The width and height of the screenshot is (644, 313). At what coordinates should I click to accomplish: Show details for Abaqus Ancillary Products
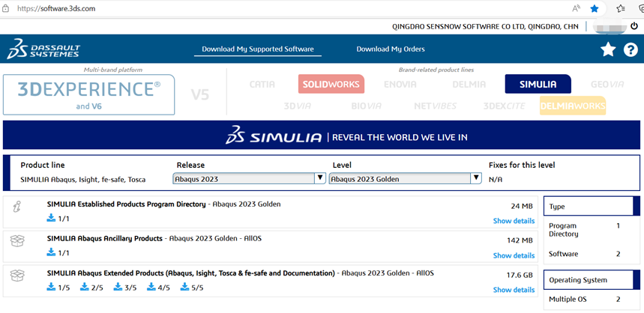[514, 256]
